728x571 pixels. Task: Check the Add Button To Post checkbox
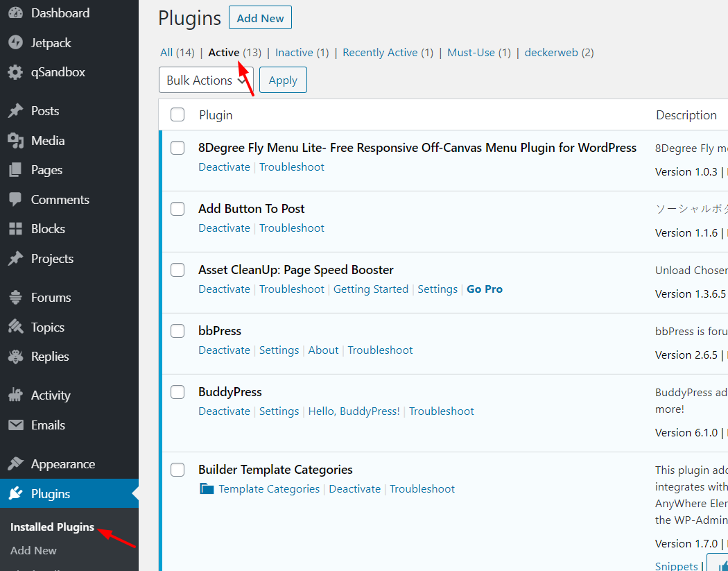(177, 209)
